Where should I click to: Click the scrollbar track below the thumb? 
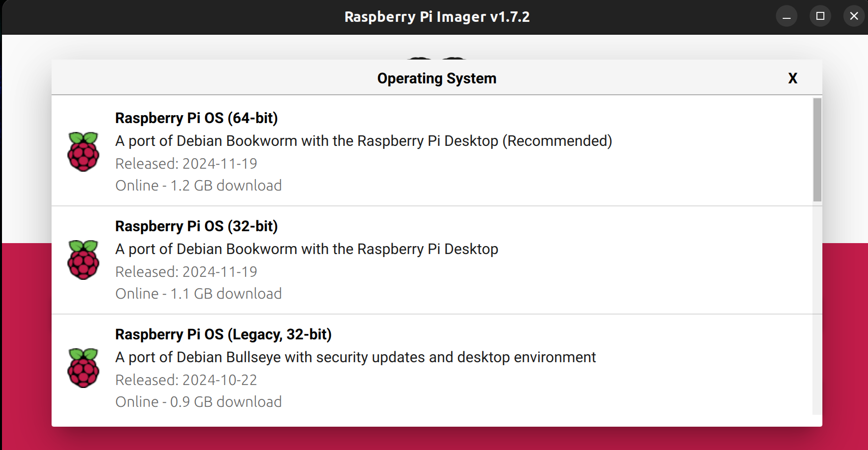click(x=817, y=308)
